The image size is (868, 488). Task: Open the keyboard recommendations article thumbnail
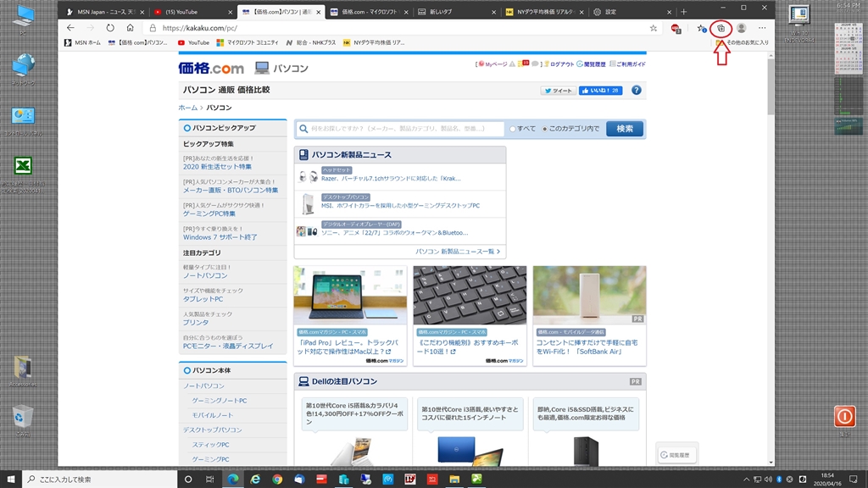coord(470,295)
